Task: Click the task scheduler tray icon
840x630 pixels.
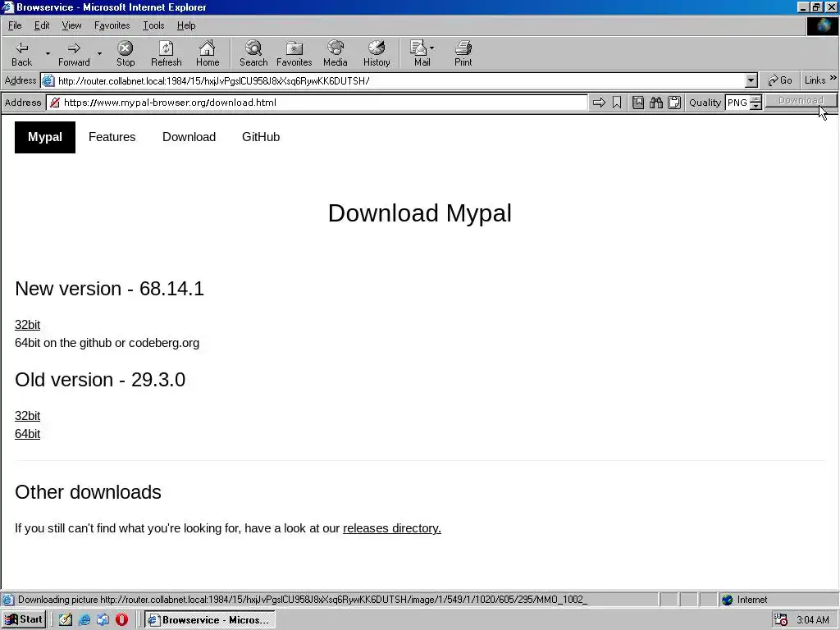Action: pyautogui.click(x=781, y=620)
